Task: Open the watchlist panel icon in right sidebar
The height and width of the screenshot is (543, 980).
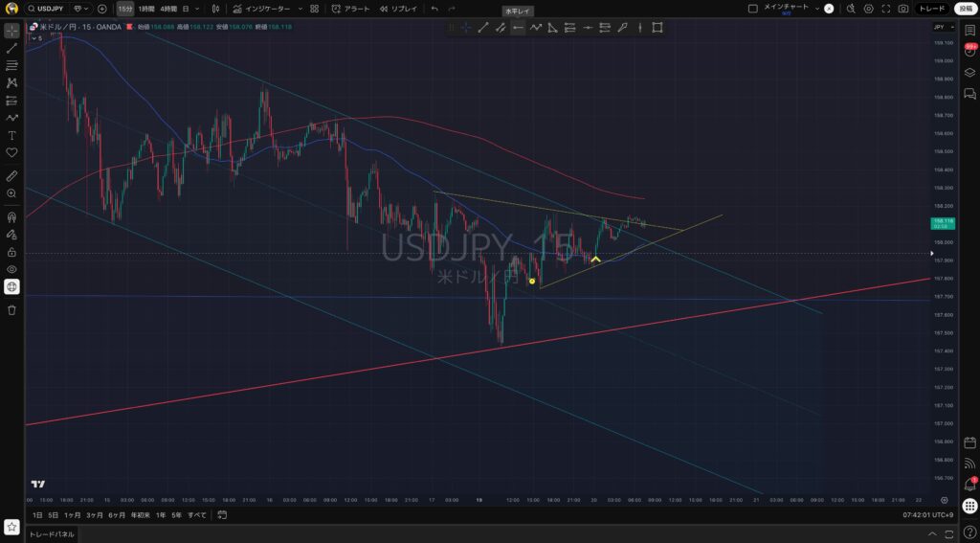Action: tap(970, 31)
